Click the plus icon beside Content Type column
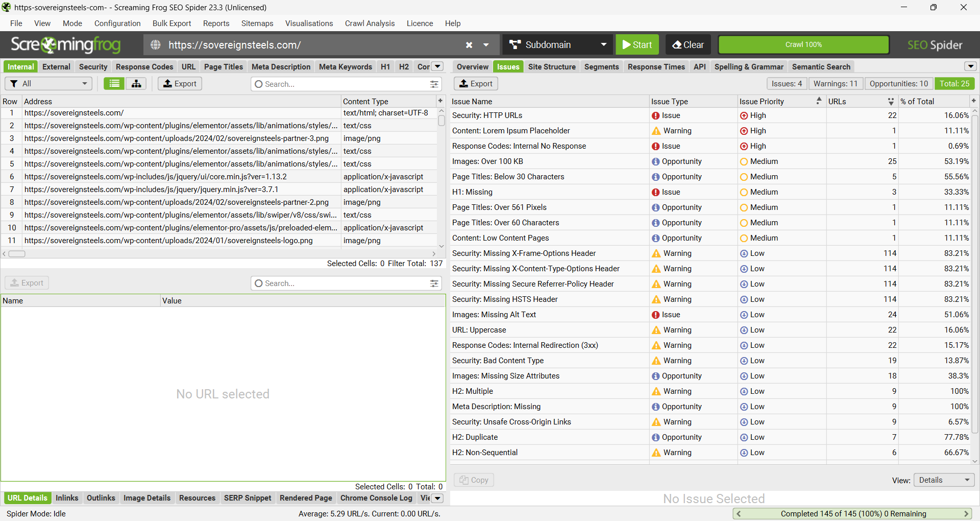The height and width of the screenshot is (521, 980). tap(440, 101)
